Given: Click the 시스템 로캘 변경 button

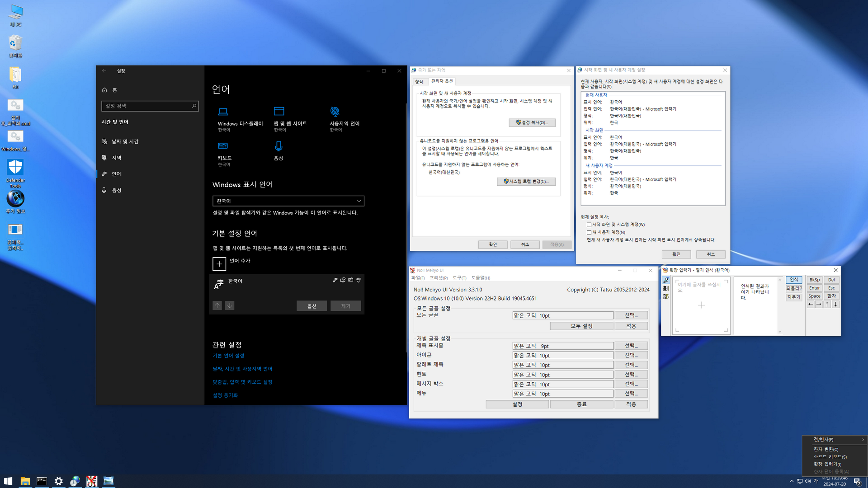Looking at the screenshot, I should (526, 182).
